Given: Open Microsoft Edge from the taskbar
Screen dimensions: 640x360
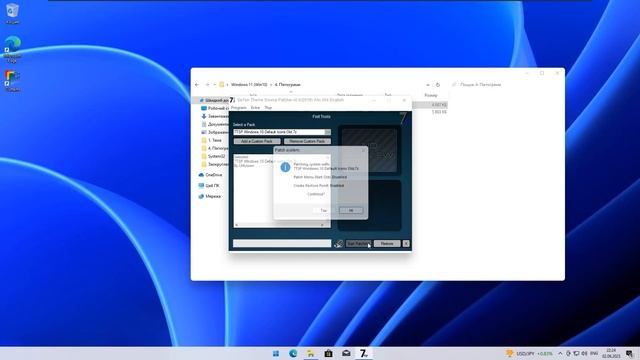Looking at the screenshot, I should [293, 353].
